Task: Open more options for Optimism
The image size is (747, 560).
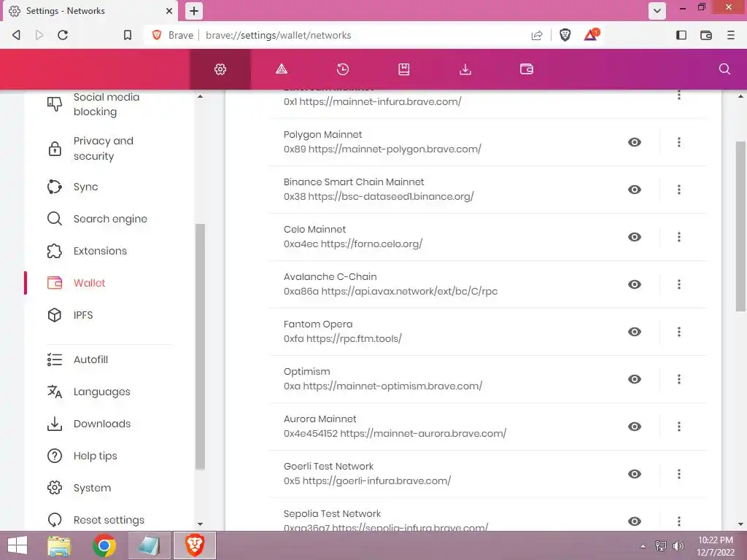Action: (679, 379)
